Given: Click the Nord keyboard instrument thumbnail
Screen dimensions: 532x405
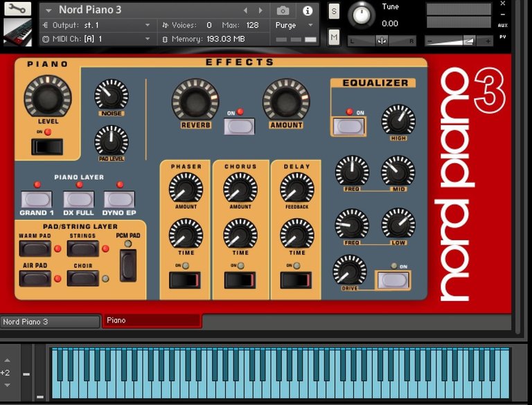Looking at the screenshot, I should pos(17,33).
